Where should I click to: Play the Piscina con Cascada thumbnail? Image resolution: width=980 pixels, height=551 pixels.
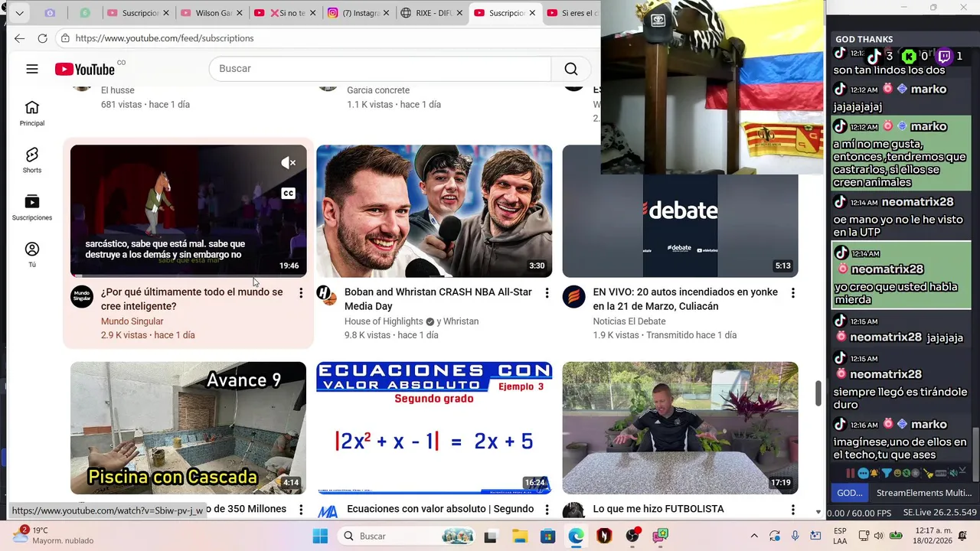click(188, 428)
